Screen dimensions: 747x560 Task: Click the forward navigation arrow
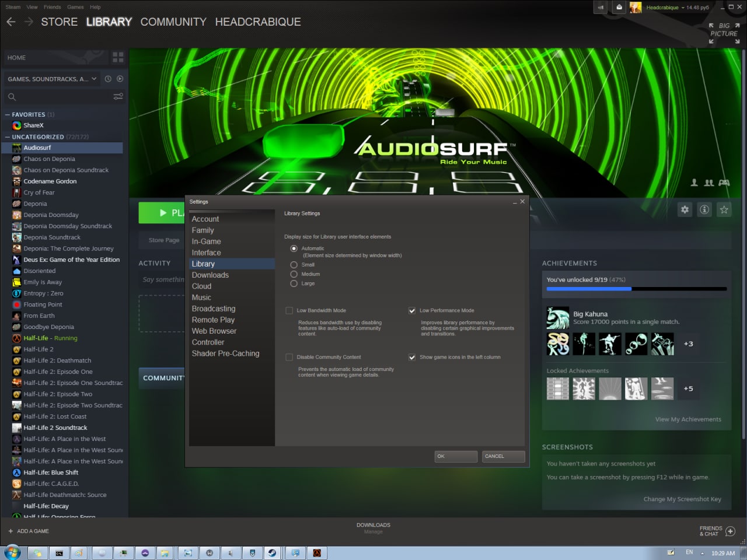click(x=29, y=22)
